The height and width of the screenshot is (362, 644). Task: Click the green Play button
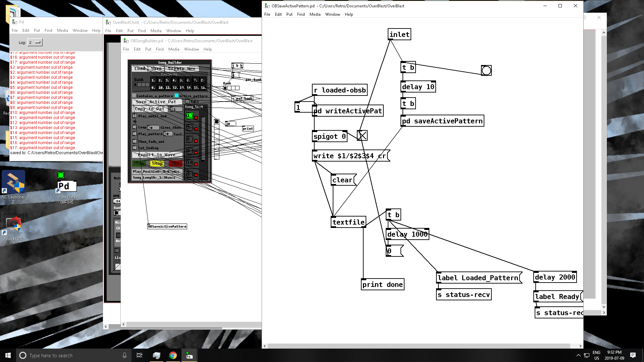(139, 164)
